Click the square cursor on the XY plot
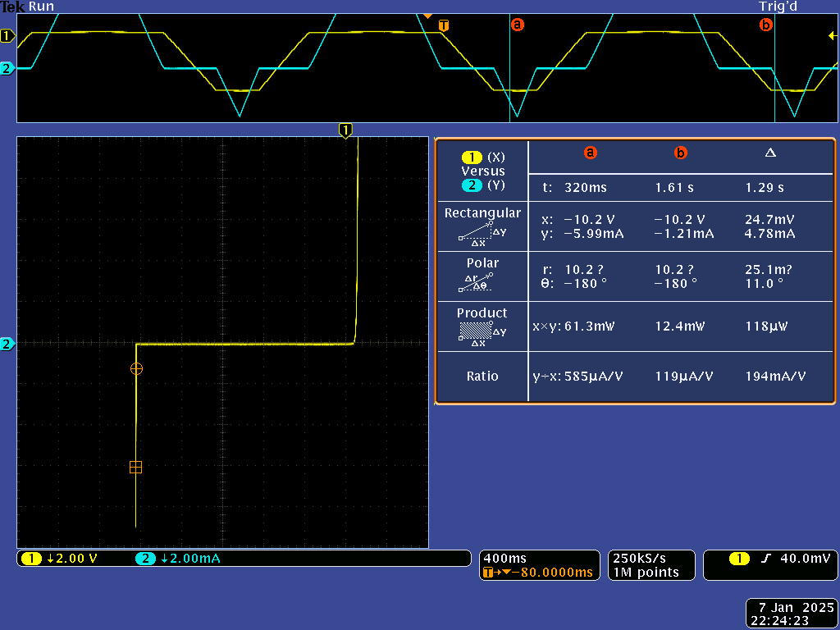Screen dimensions: 840x630 136,467
